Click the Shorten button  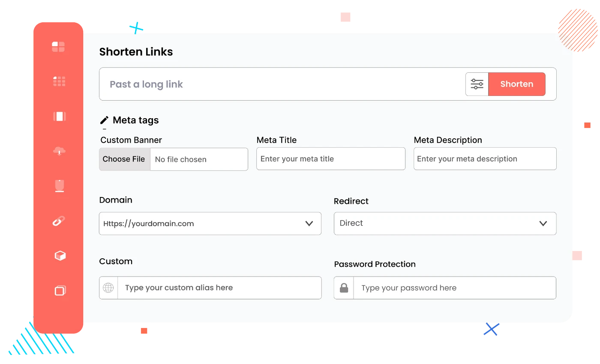(x=516, y=84)
